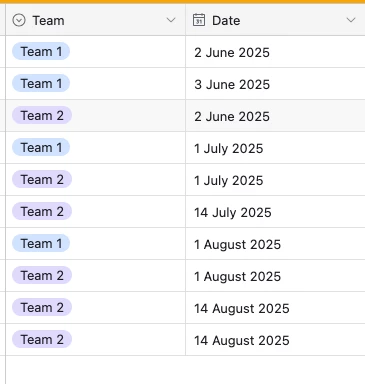Select the Date column header label

(226, 21)
